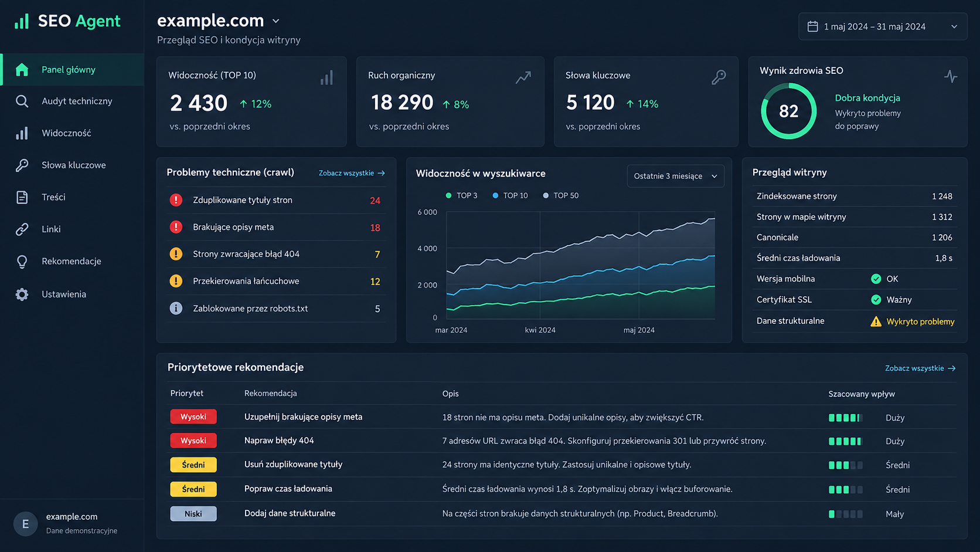Click the chain link icon beside Linki

[22, 229]
